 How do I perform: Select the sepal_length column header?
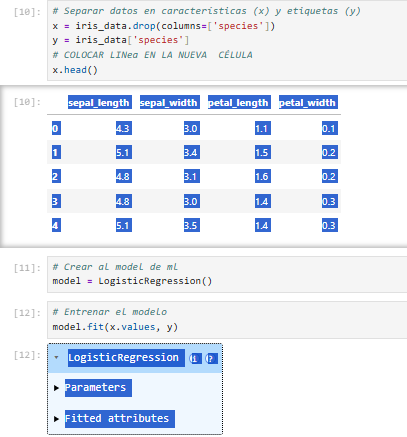pos(100,102)
